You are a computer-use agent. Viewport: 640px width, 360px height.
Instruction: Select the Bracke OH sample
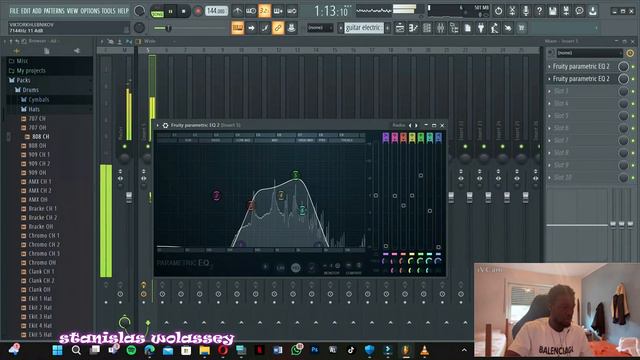[x=40, y=227]
